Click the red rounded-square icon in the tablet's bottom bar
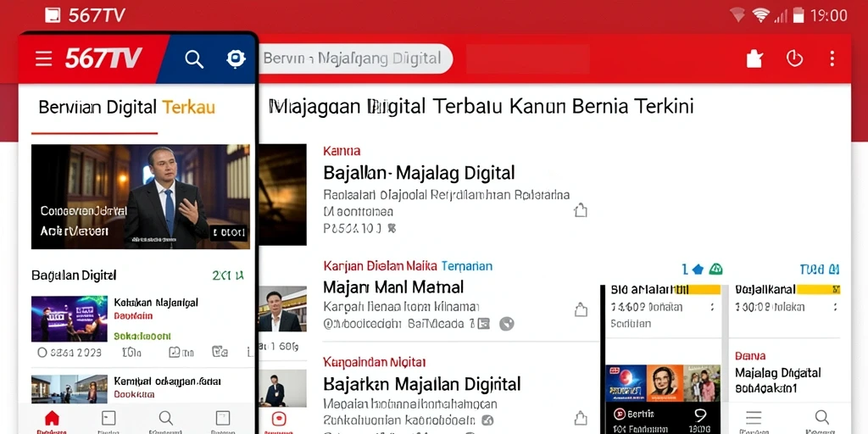This screenshot has width=868, height=434. (x=279, y=419)
